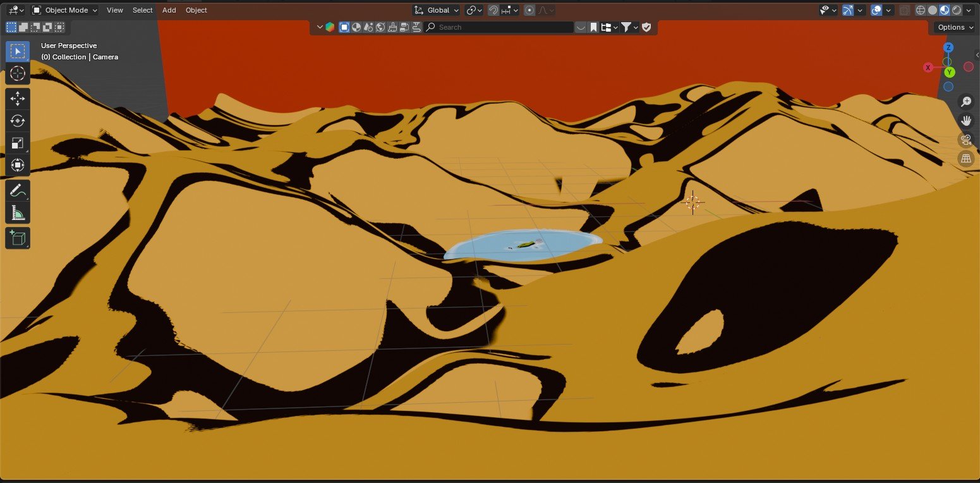980x483 pixels.
Task: Click the brush filter icon in the search bar
Action: (x=392, y=27)
